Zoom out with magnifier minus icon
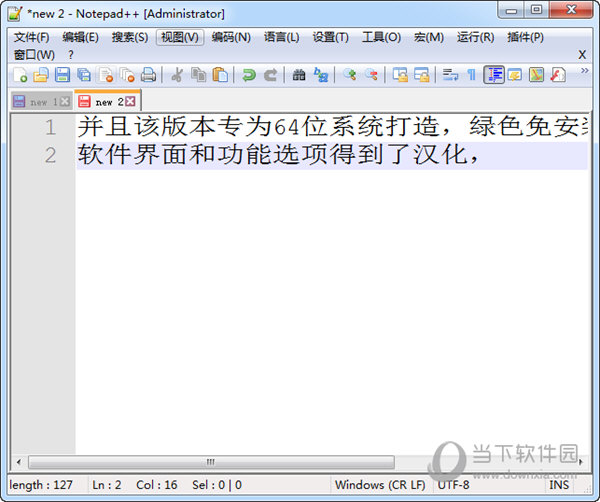The image size is (600, 502). (371, 74)
